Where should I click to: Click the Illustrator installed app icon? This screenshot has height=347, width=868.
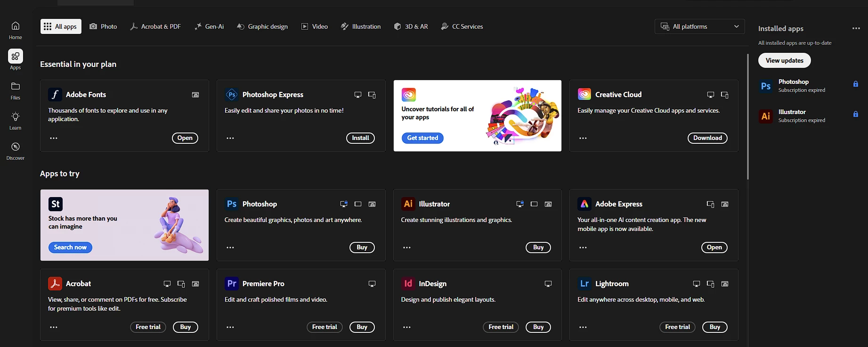(x=766, y=116)
